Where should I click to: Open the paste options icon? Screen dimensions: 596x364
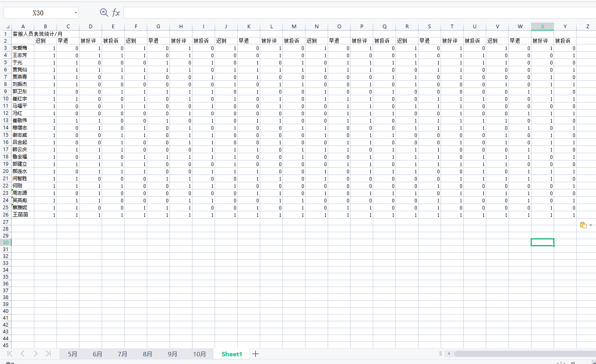pos(583,225)
